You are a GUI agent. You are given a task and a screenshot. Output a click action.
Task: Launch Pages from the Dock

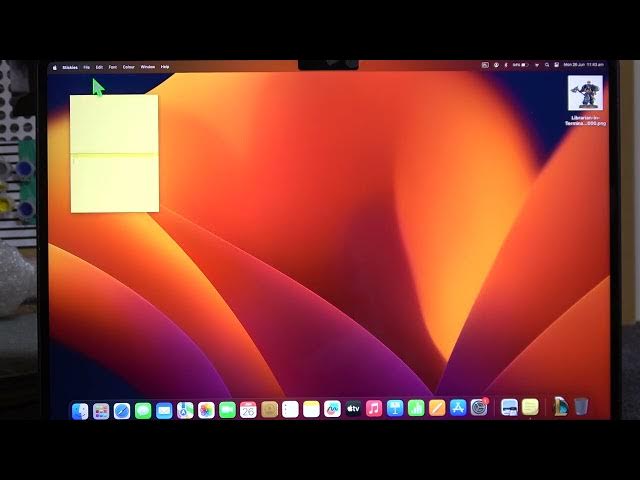click(x=437, y=408)
